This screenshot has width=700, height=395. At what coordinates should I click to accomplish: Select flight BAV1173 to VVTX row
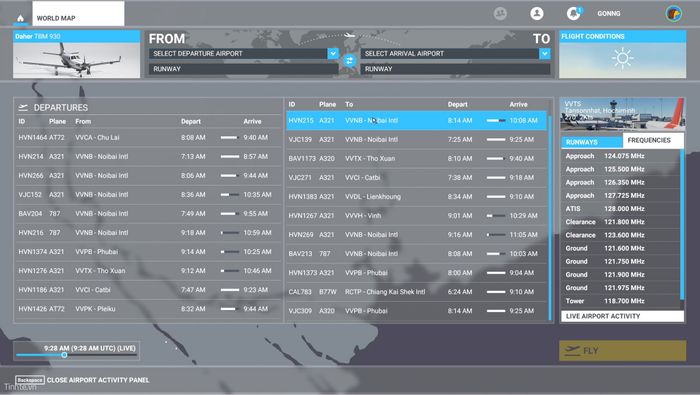tap(416, 158)
